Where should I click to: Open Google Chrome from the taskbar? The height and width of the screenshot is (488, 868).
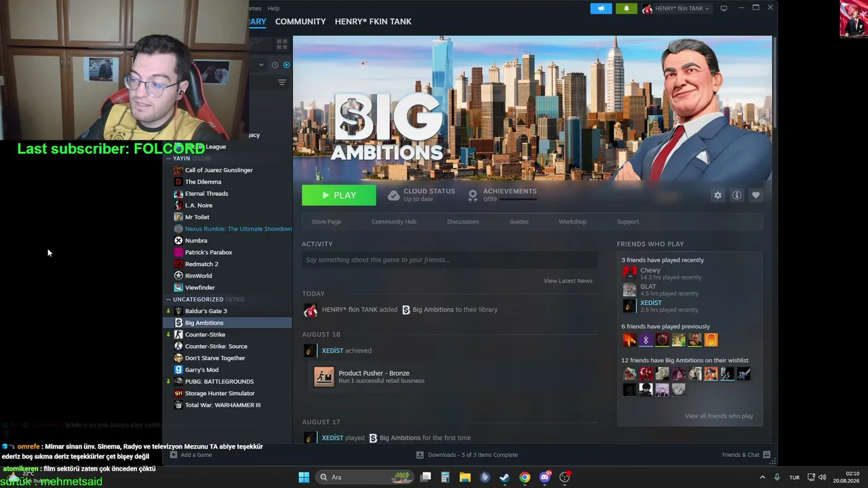click(525, 477)
